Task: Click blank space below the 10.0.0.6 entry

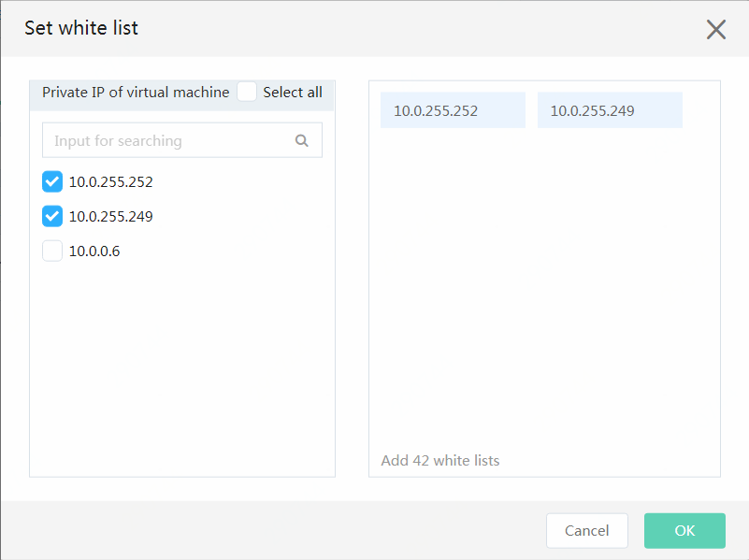Action: pos(182,367)
